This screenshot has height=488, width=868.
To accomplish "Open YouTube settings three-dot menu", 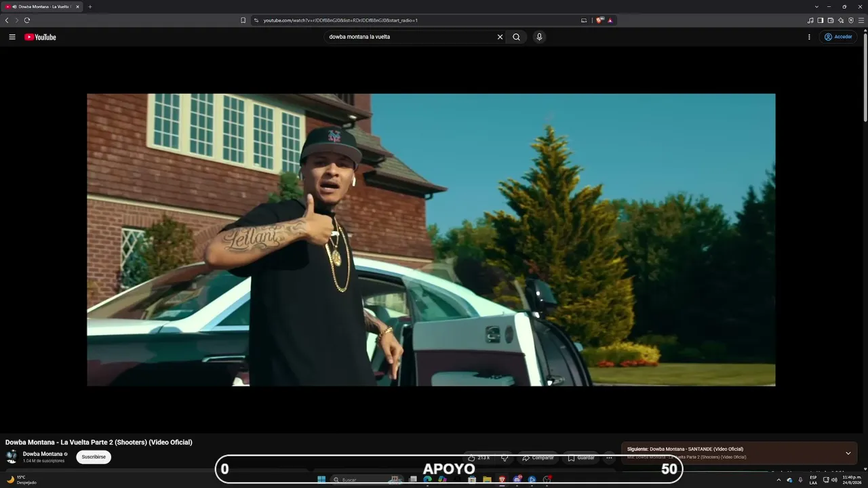I will tap(809, 37).
